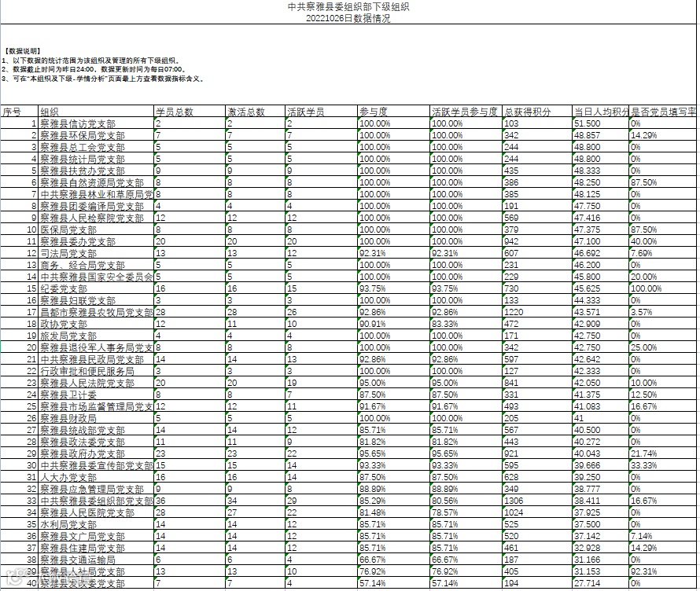
Task: Click the 中共察雅县委宣传部党支部 cell
Action: 95,465
